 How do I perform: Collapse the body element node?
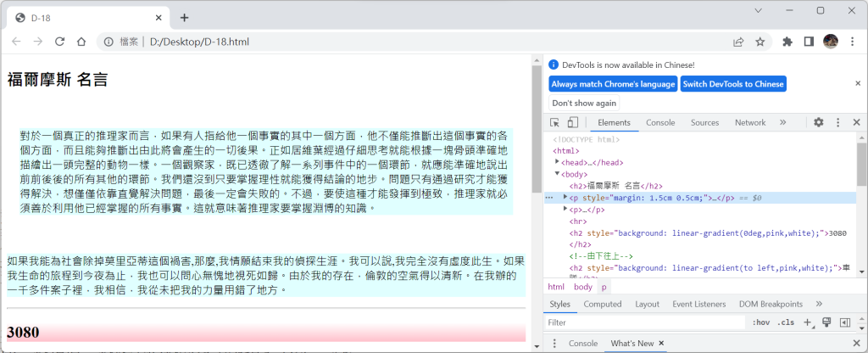coord(558,174)
